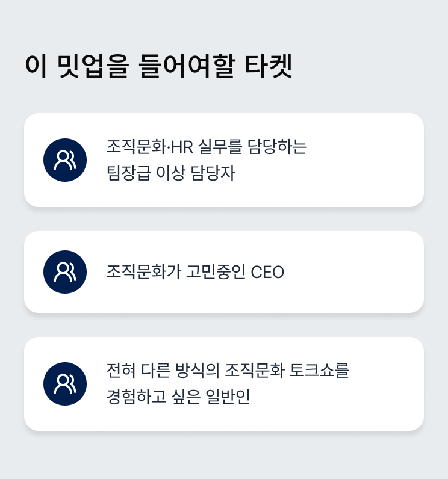Open the 조직문화가 고민중인 CEO item
Screen dimensions: 448x479
[224, 272]
